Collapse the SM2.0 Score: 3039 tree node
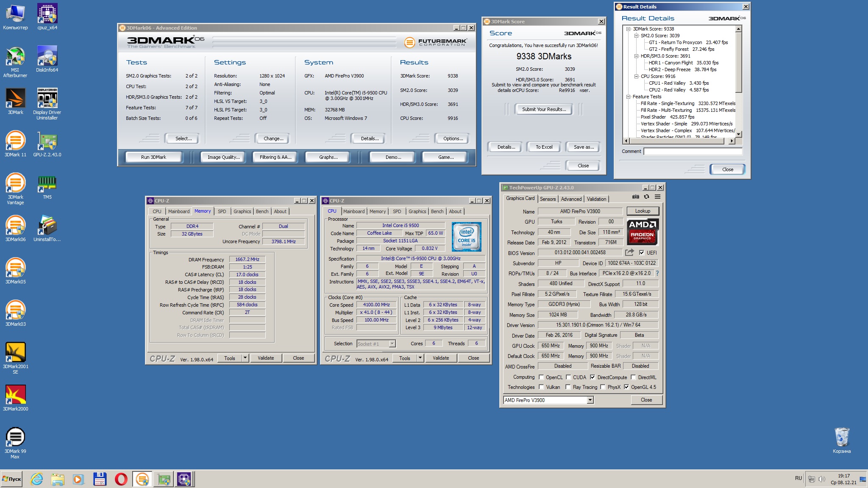 pos(636,36)
